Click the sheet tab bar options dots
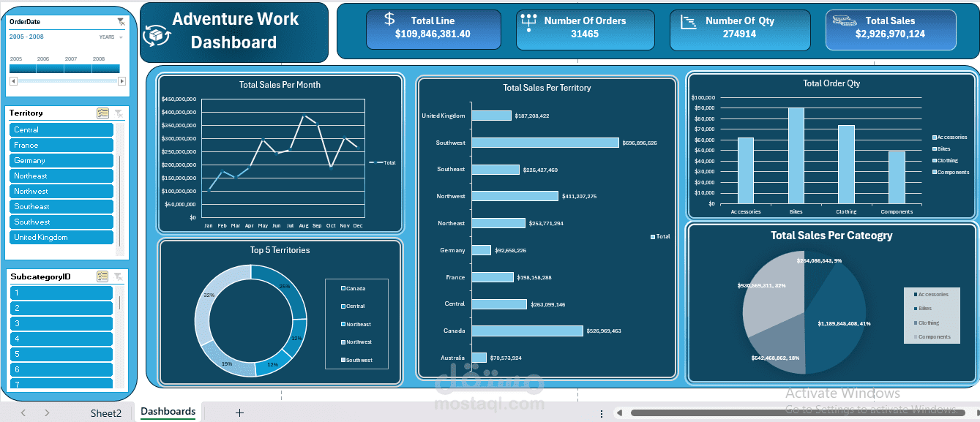The width and height of the screenshot is (980, 422). (602, 413)
